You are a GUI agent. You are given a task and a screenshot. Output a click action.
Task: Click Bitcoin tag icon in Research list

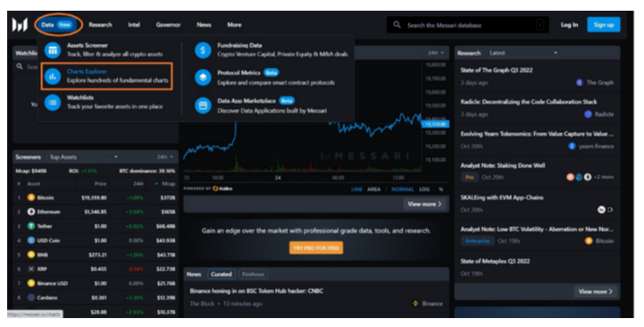click(589, 240)
